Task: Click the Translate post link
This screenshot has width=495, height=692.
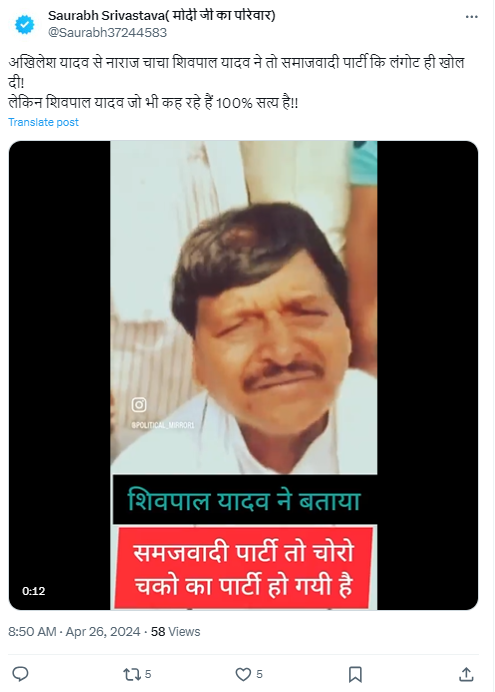Action: tap(43, 122)
